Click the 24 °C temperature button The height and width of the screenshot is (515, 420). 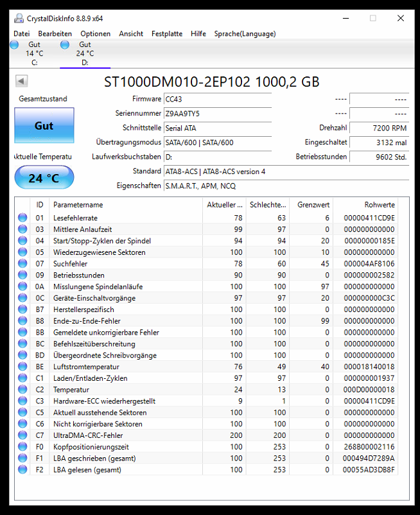44,178
